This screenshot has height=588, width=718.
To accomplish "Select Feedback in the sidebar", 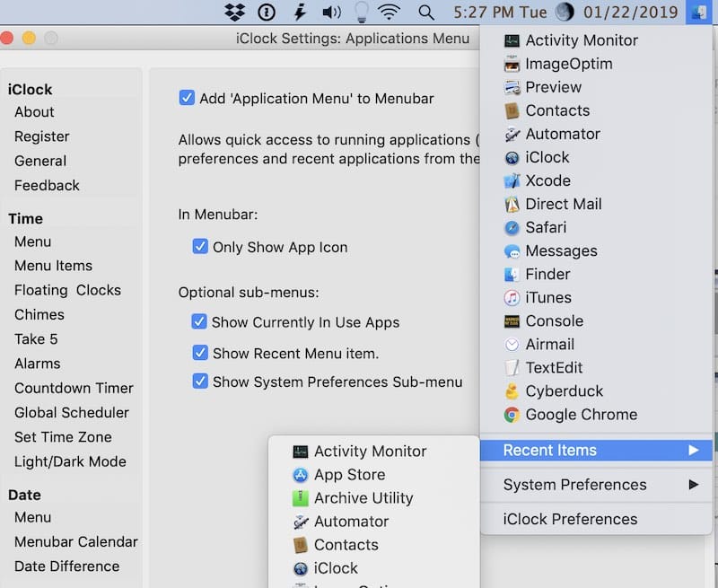I will click(x=47, y=186).
